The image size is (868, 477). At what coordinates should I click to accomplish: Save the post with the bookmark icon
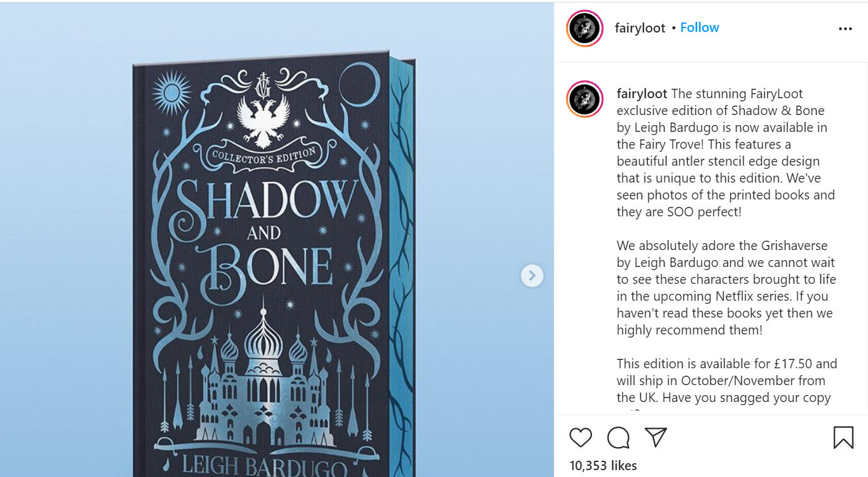pos(844,438)
